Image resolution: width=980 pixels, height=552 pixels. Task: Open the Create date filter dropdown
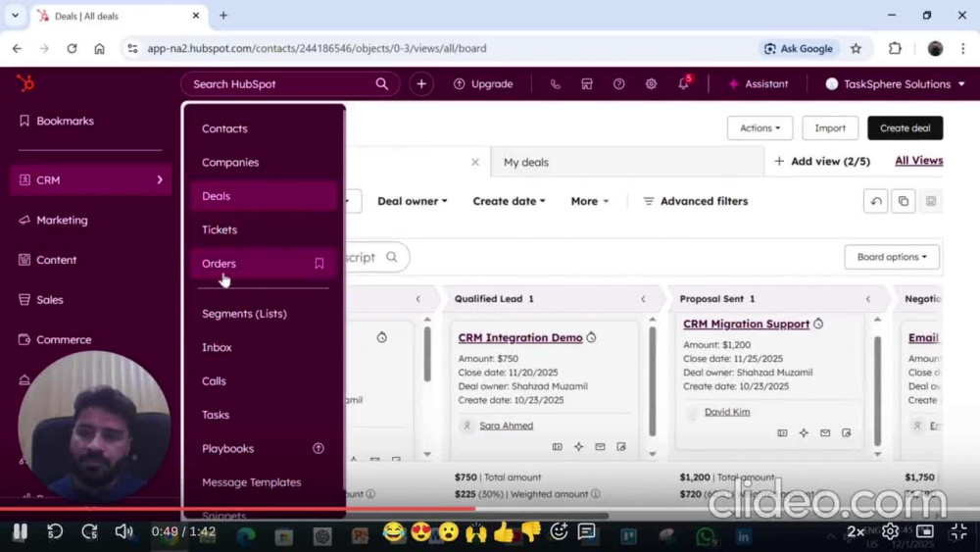[x=509, y=201]
